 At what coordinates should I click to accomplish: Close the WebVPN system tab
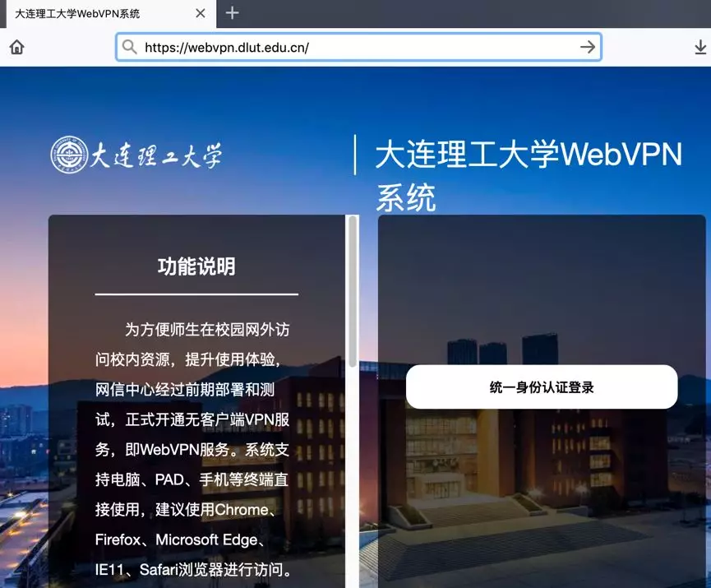pyautogui.click(x=200, y=13)
